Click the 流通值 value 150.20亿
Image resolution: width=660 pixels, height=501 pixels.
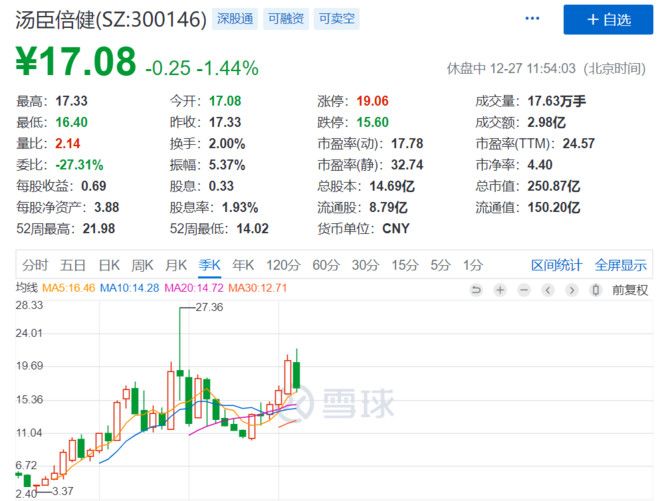pos(554,208)
